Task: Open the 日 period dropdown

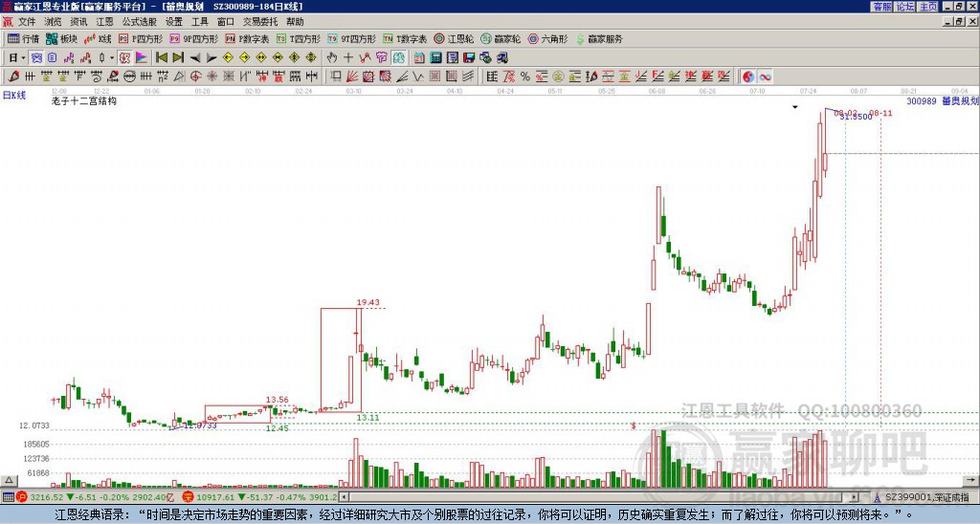Action: tap(17, 57)
